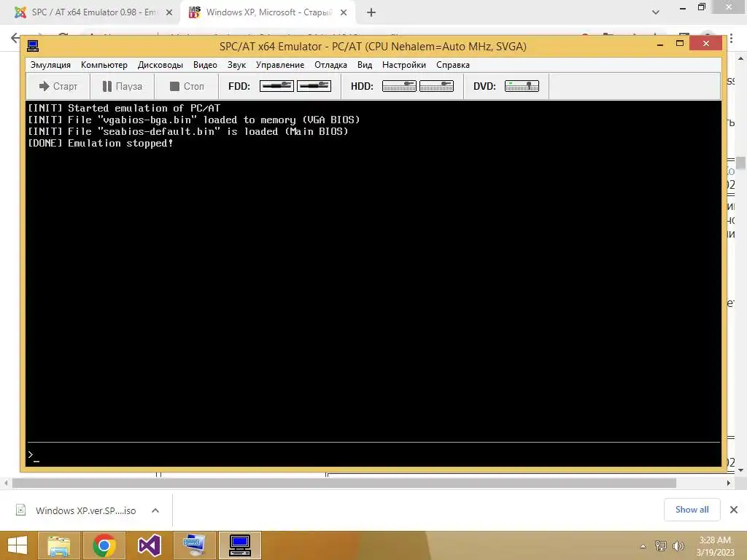
Task: Click the DVD drive icon
Action: click(522, 86)
